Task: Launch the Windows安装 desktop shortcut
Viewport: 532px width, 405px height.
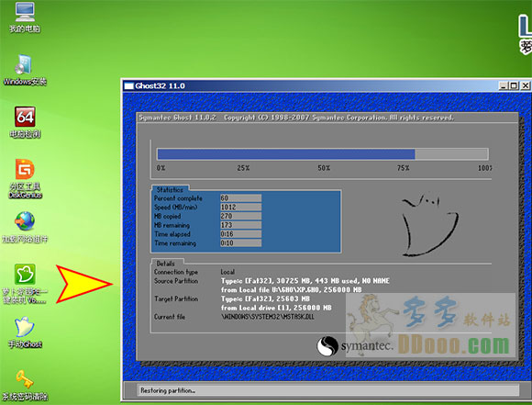Action: point(25,69)
